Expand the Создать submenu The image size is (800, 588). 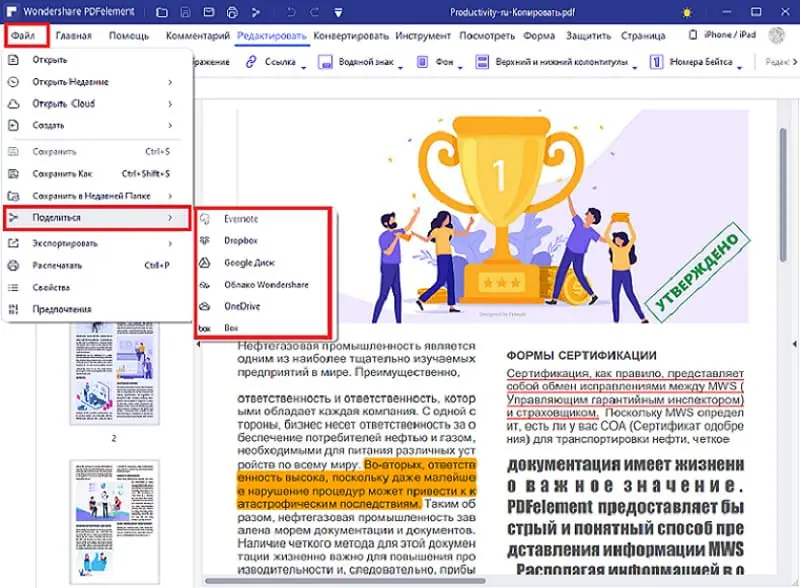point(97,125)
